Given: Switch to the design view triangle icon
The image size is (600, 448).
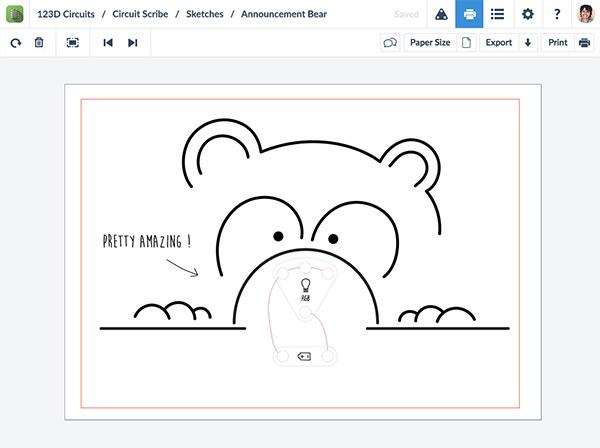Looking at the screenshot, I should (x=441, y=14).
